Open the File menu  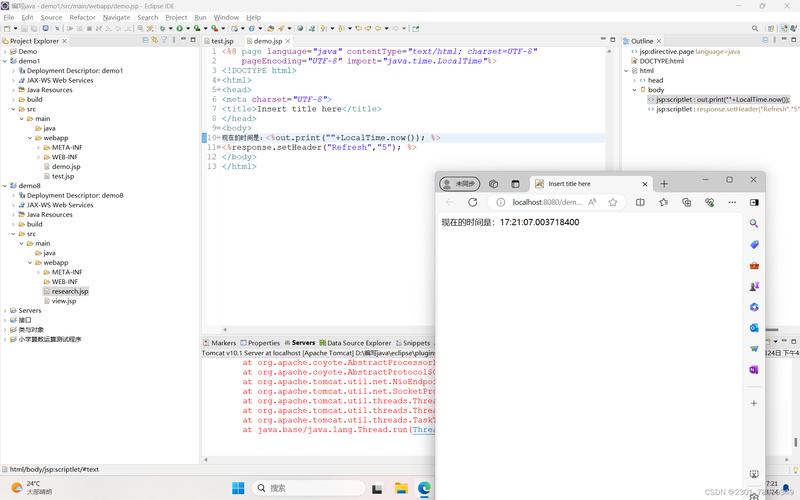9,17
